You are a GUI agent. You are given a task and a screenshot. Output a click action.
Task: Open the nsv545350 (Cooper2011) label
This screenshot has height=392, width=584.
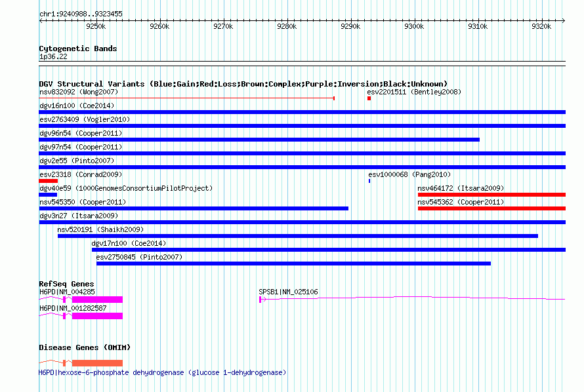[x=83, y=202]
